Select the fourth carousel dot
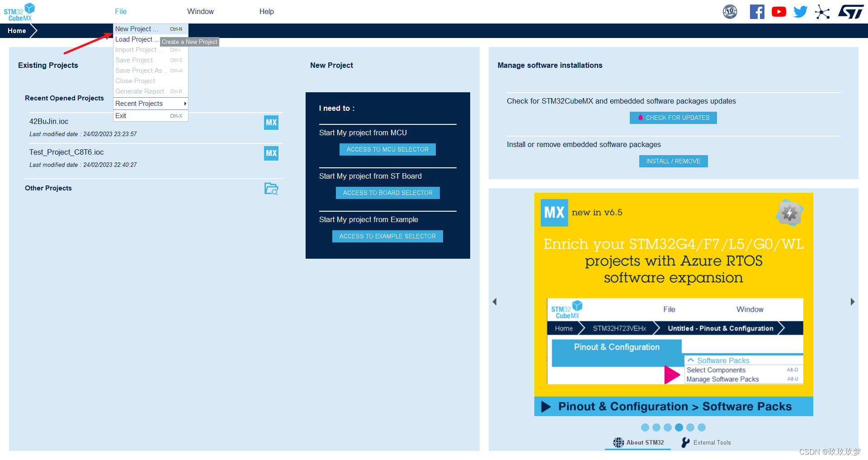 coord(679,427)
